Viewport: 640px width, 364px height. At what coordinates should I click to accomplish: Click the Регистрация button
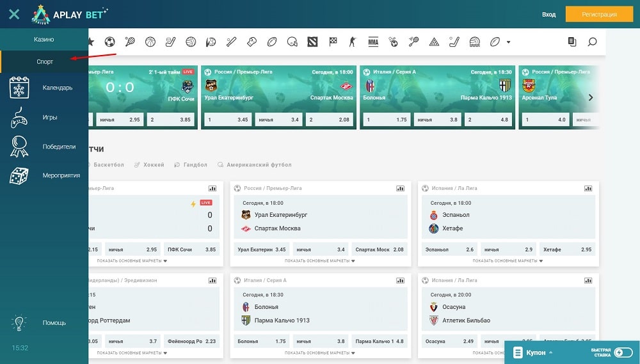[599, 14]
